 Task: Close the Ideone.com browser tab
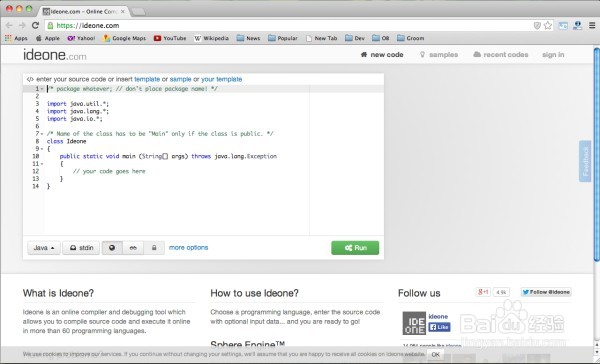point(123,11)
